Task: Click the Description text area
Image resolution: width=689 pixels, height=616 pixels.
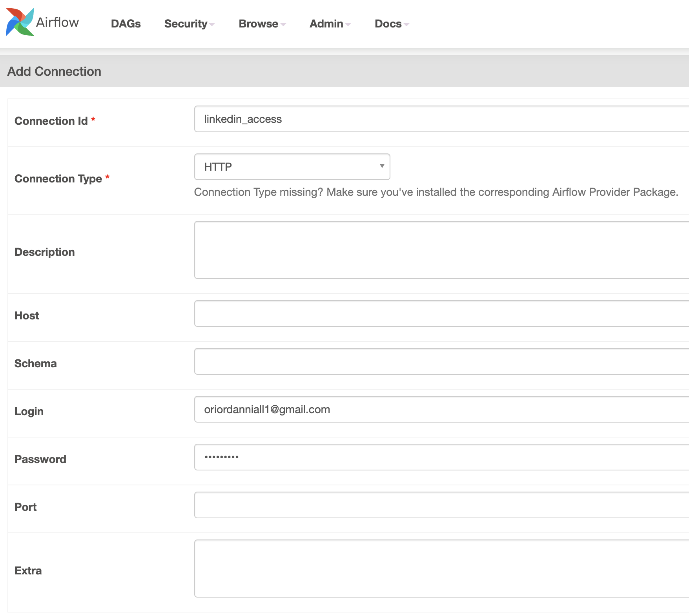Action: (441, 250)
